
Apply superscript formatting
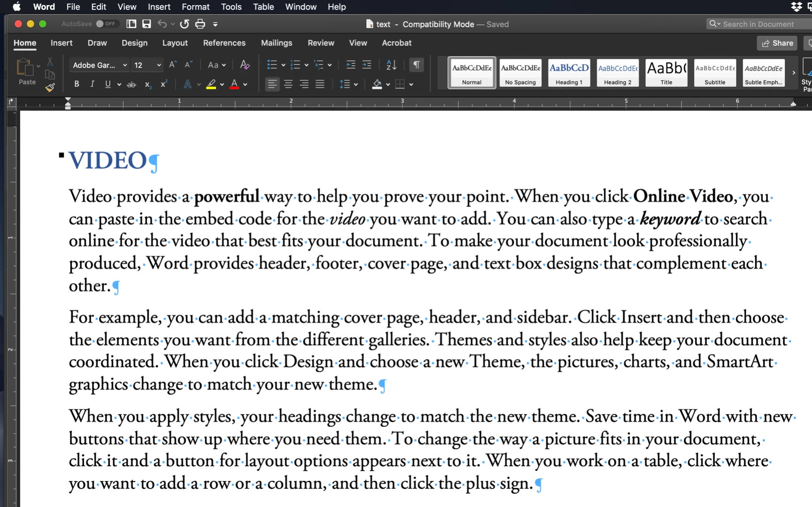[x=164, y=84]
